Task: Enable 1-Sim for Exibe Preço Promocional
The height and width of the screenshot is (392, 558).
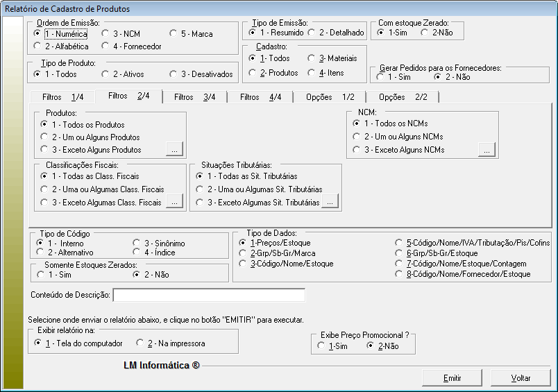Action: coord(321,346)
